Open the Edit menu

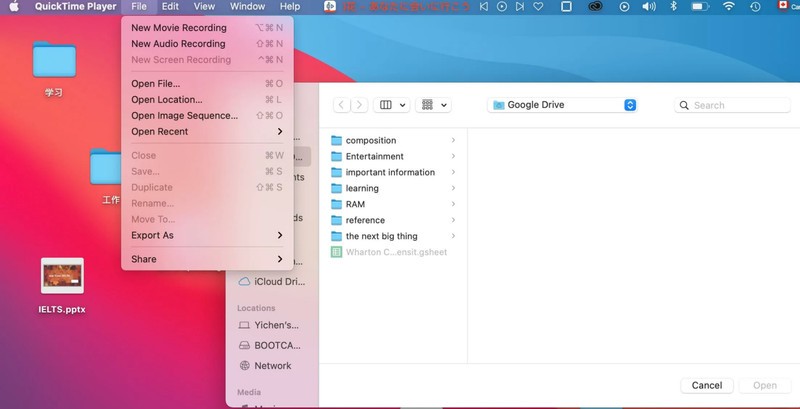(x=170, y=7)
